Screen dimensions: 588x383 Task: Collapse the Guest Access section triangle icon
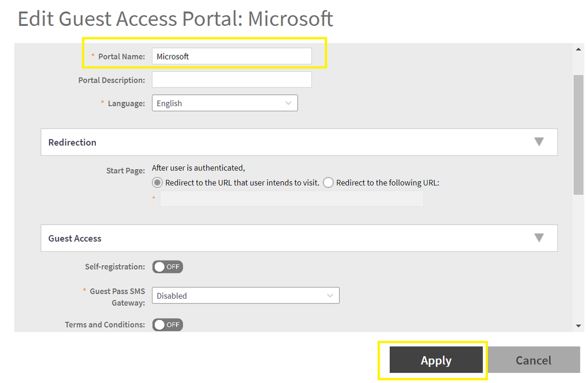[x=539, y=238]
